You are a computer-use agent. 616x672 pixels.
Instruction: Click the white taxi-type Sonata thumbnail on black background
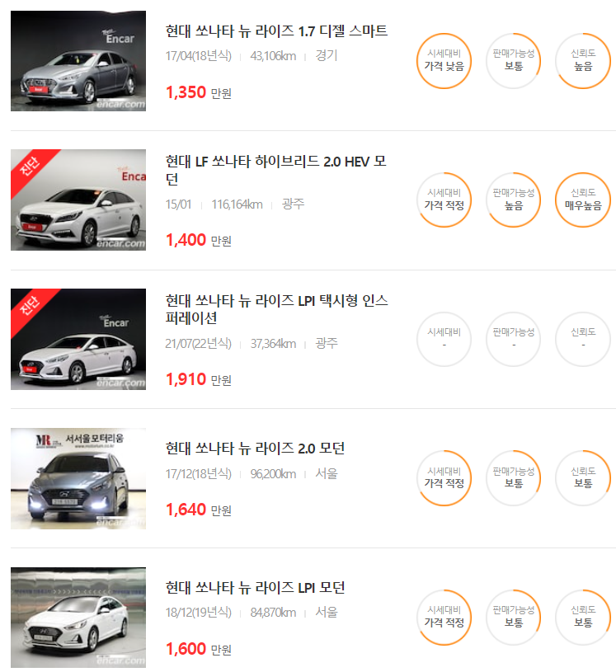(78, 339)
